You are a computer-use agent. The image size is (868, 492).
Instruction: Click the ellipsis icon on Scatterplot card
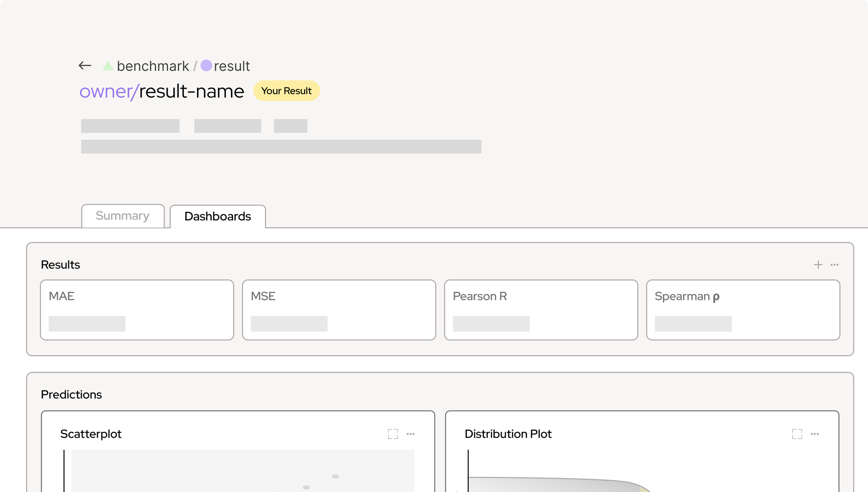[411, 433]
